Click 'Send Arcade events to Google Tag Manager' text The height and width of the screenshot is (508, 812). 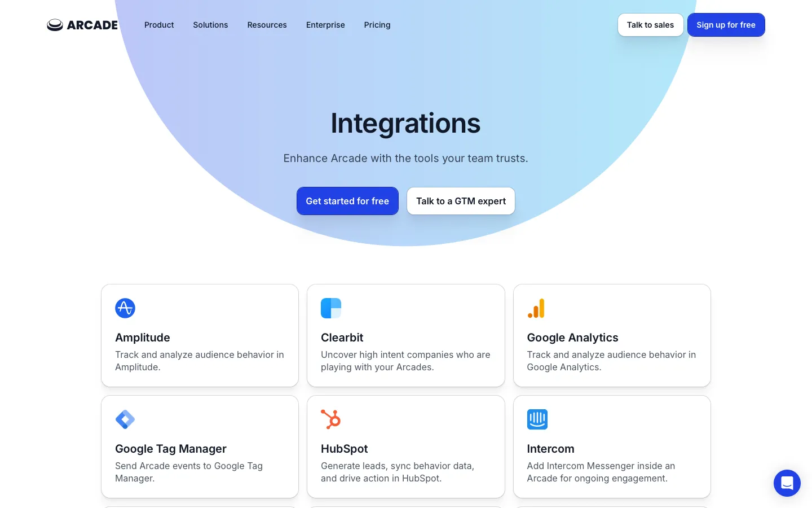[189, 472]
